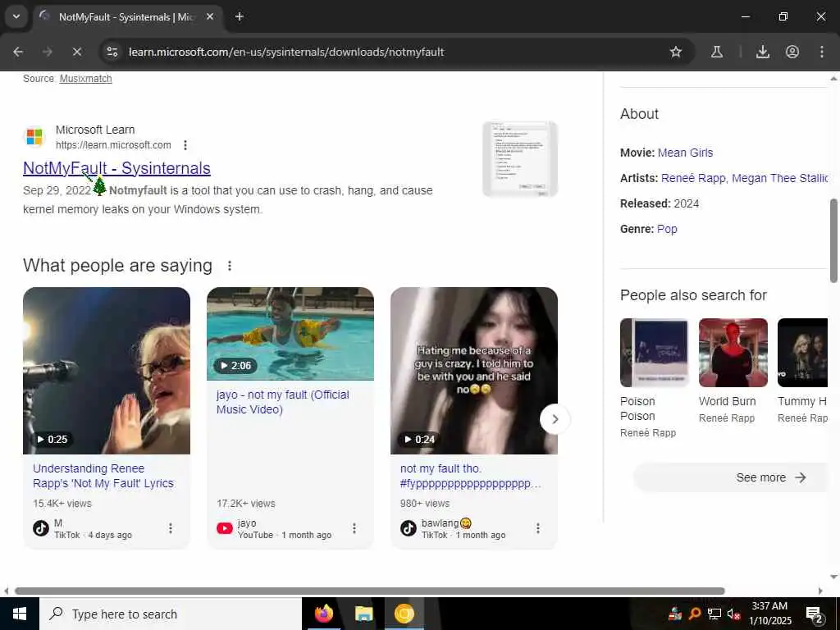This screenshot has height=630, width=840.
Task: Open the profile avatar icon
Action: pyautogui.click(x=792, y=52)
